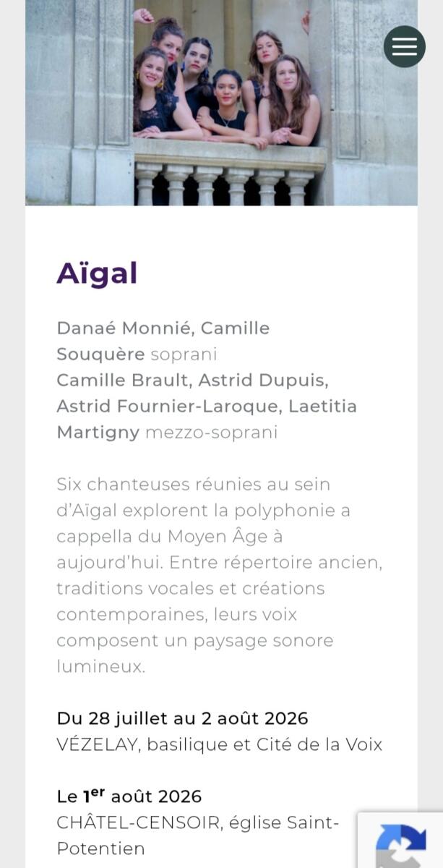The image size is (443, 868).
Task: Open the hamburger menu button
Action: point(405,46)
